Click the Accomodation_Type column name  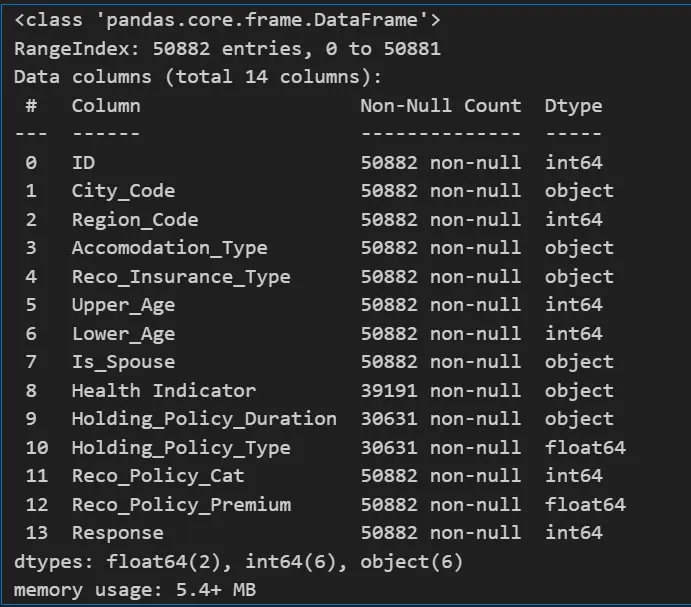[x=169, y=248]
